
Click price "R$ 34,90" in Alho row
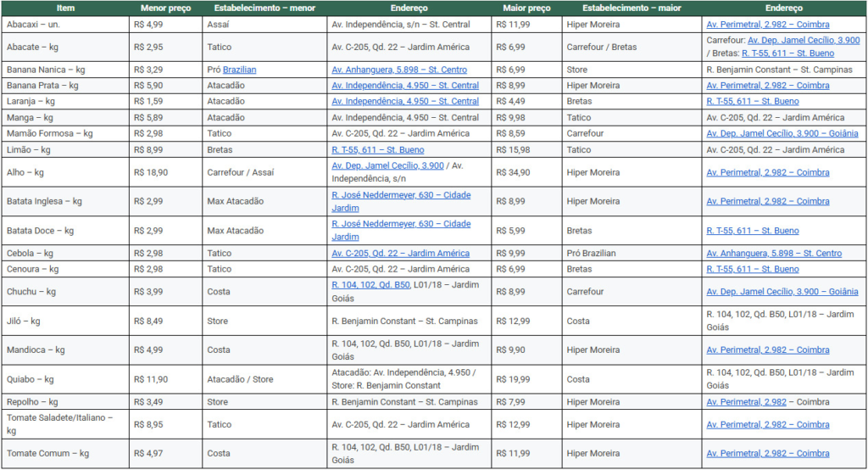[x=513, y=172]
